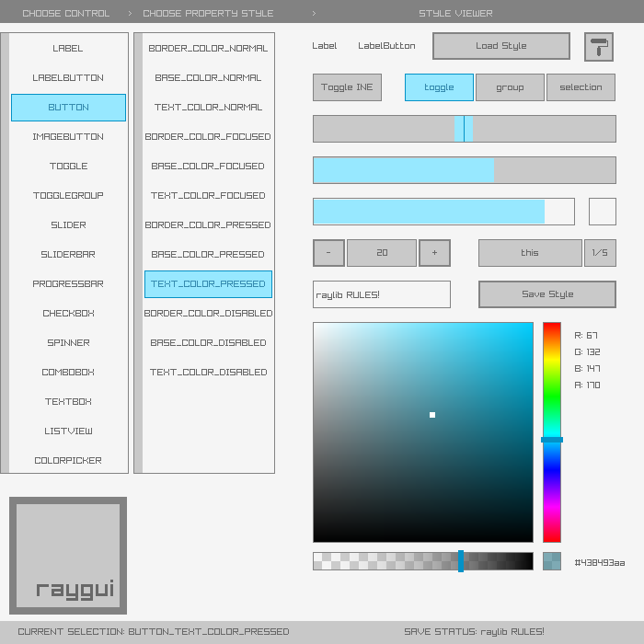Pick TEXT_COLOR_DISABLED from the property list
The width and height of the screenshot is (644, 644).
208,373
